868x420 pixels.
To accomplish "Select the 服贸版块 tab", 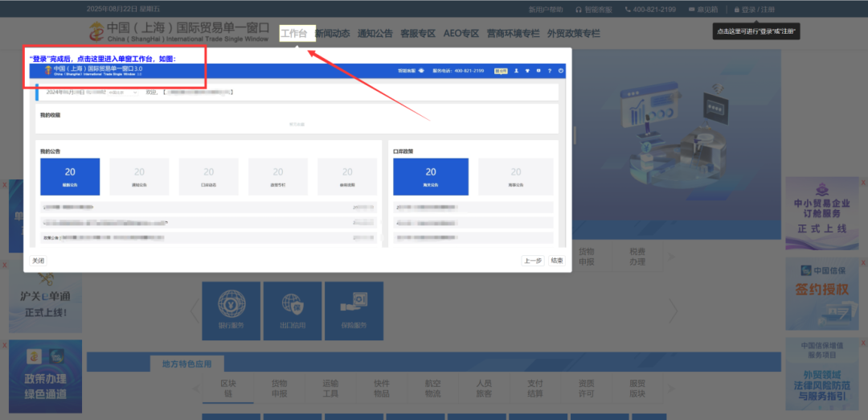I will [637, 388].
